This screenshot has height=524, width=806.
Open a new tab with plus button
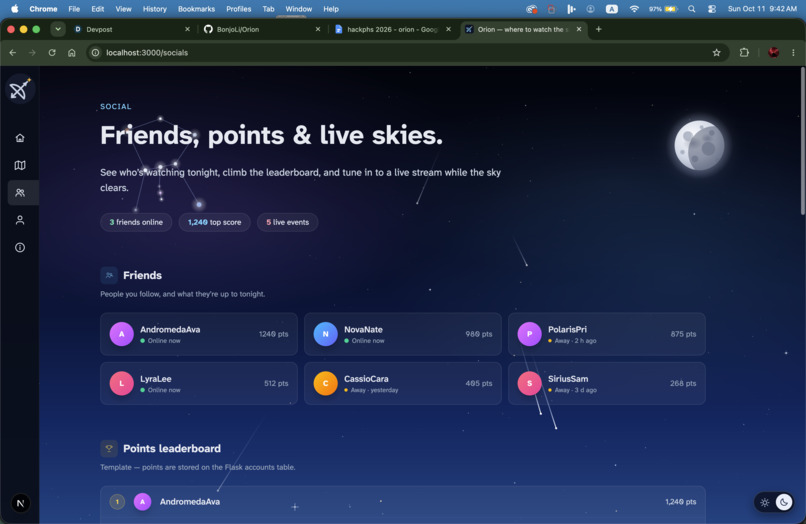click(x=598, y=29)
